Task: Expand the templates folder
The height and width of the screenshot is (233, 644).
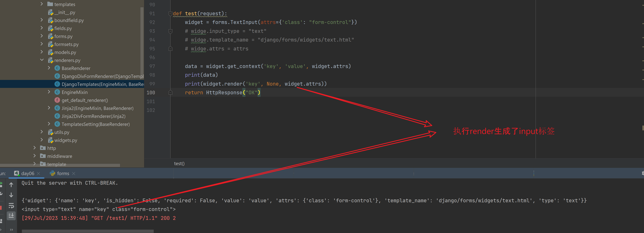Action: point(42,4)
